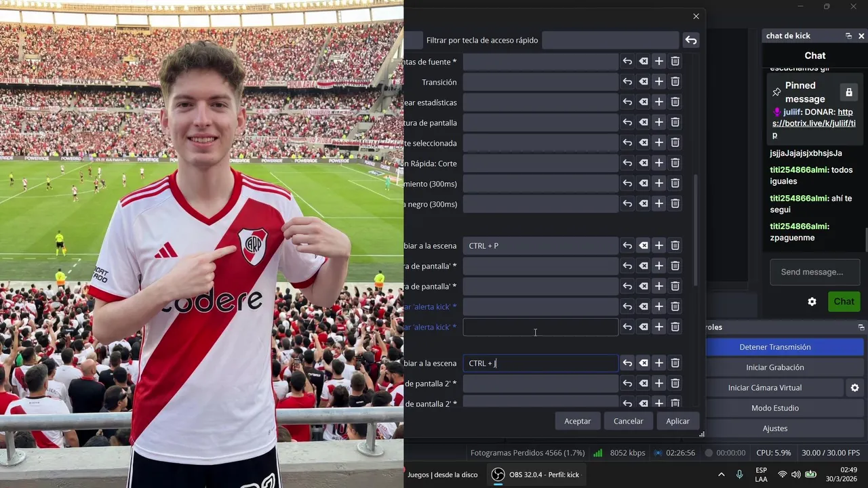Pop out the 'chat de kick' dock

tap(848, 36)
